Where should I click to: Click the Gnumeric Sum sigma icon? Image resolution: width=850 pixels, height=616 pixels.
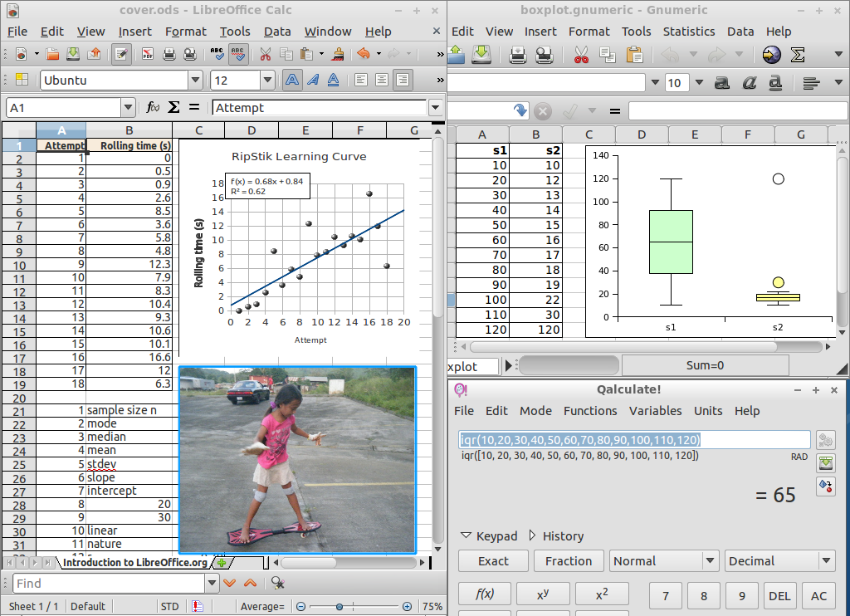797,54
